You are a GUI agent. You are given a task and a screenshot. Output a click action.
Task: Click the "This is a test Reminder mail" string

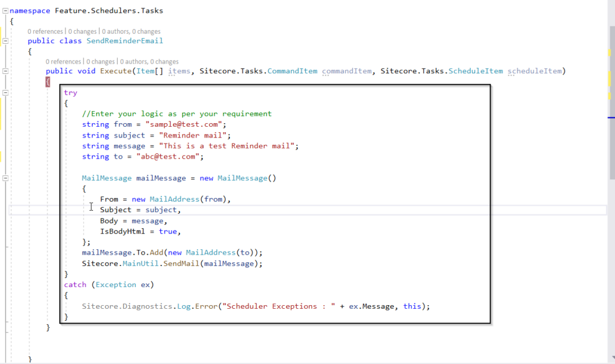[x=228, y=145]
